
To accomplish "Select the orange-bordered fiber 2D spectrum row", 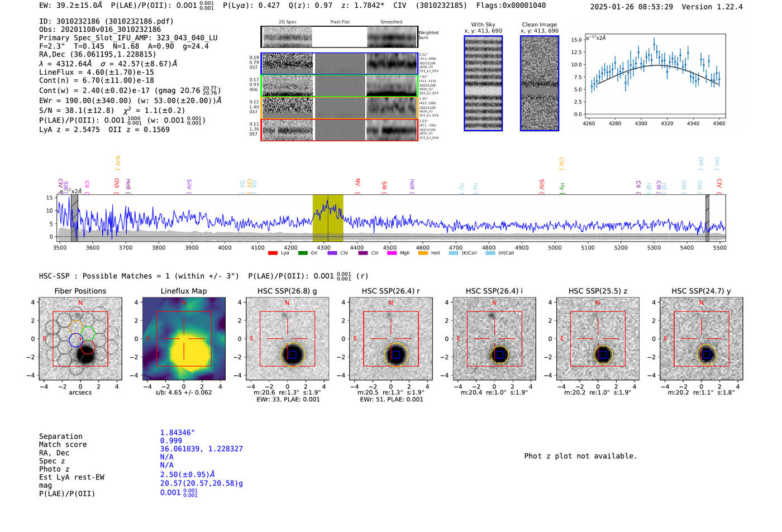I will (x=340, y=108).
